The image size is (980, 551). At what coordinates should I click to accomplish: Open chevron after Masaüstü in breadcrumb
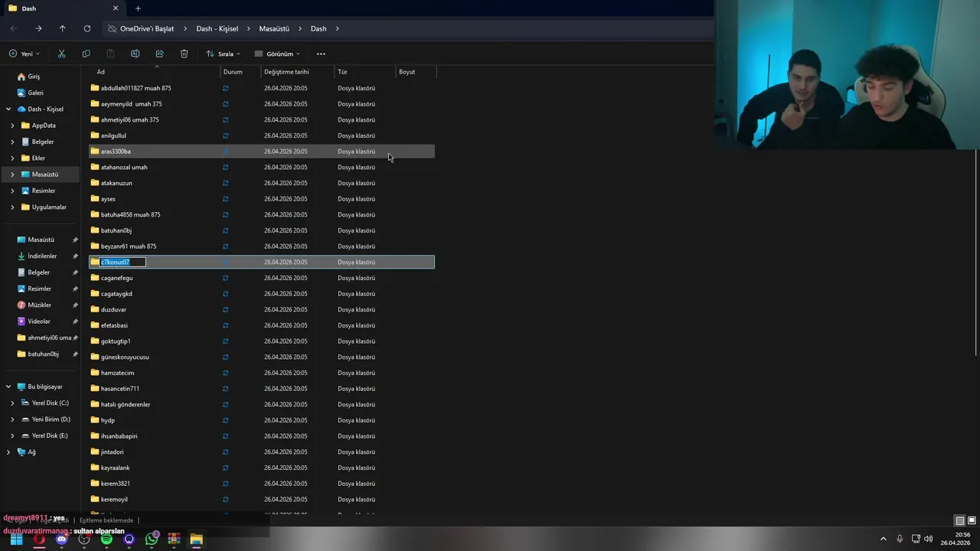coord(299,28)
